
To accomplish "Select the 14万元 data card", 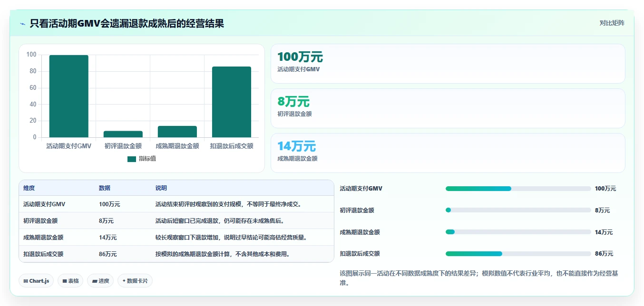I will pos(448,153).
